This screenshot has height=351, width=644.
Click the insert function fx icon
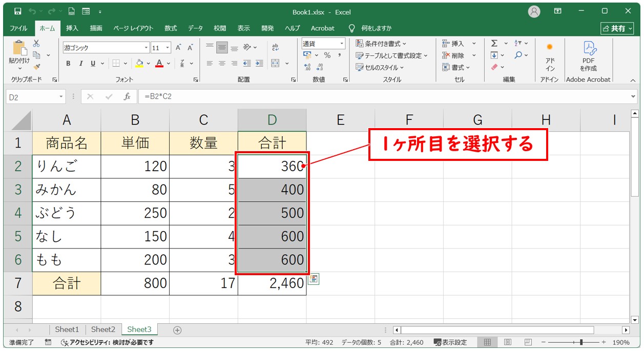click(127, 96)
